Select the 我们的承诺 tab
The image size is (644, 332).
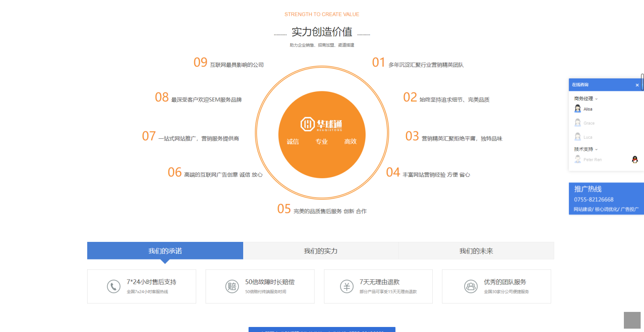(x=165, y=251)
